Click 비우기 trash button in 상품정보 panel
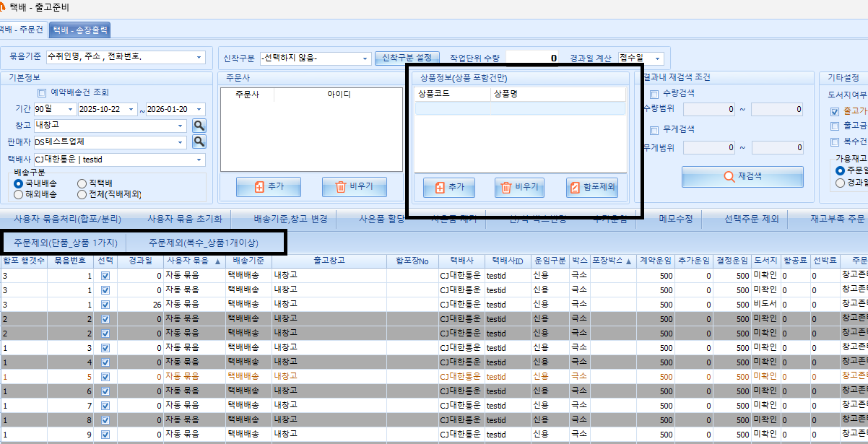Screen dimensions: 868x444 [x=518, y=187]
